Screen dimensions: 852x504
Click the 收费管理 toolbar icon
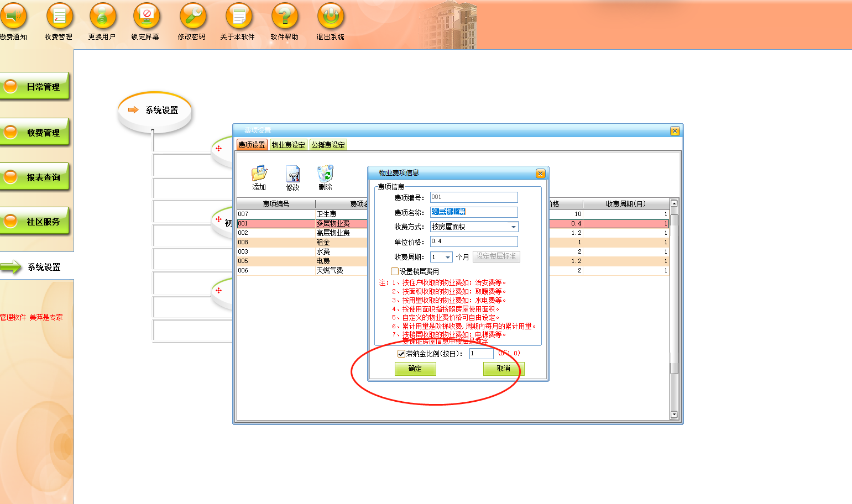click(x=59, y=17)
